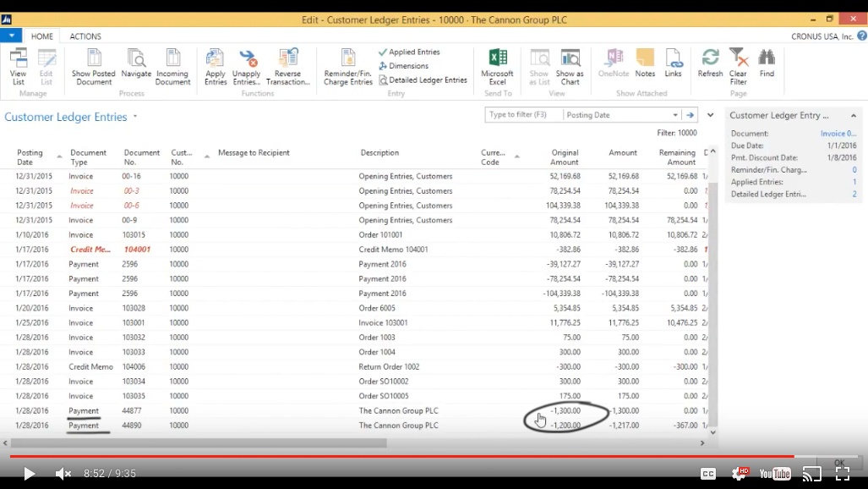Image resolution: width=868 pixels, height=489 pixels.
Task: Click horizontal scrollbar left arrow
Action: [x=6, y=443]
